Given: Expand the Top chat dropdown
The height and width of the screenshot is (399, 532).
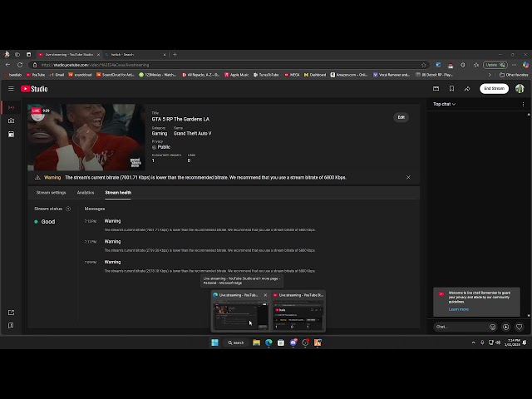Looking at the screenshot, I should point(444,104).
